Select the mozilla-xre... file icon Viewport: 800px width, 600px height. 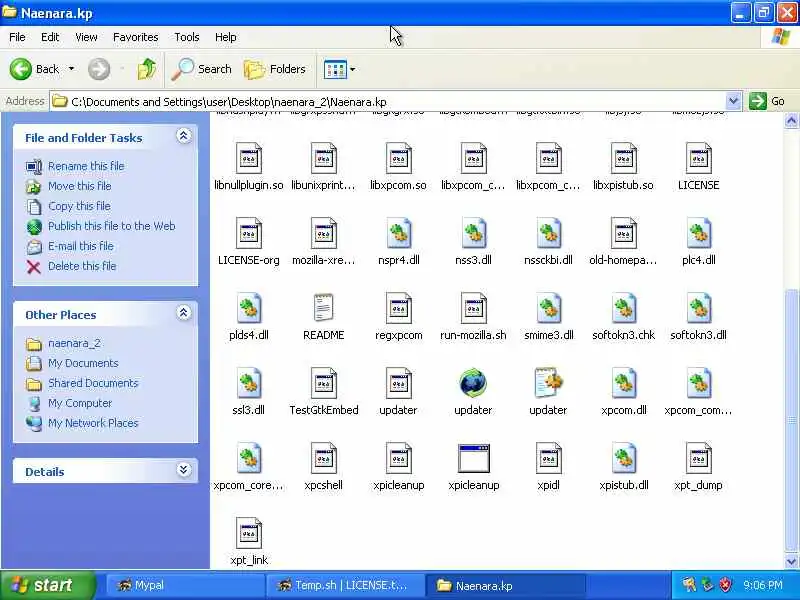tap(323, 233)
